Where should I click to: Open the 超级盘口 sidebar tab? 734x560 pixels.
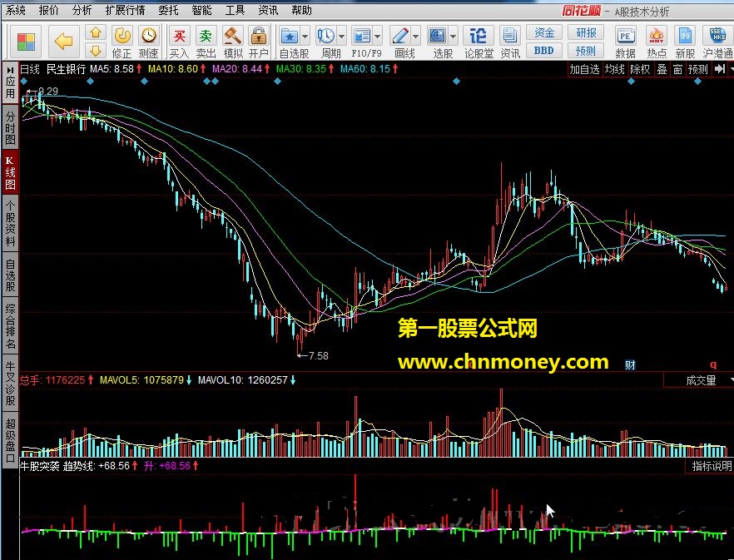point(10,441)
